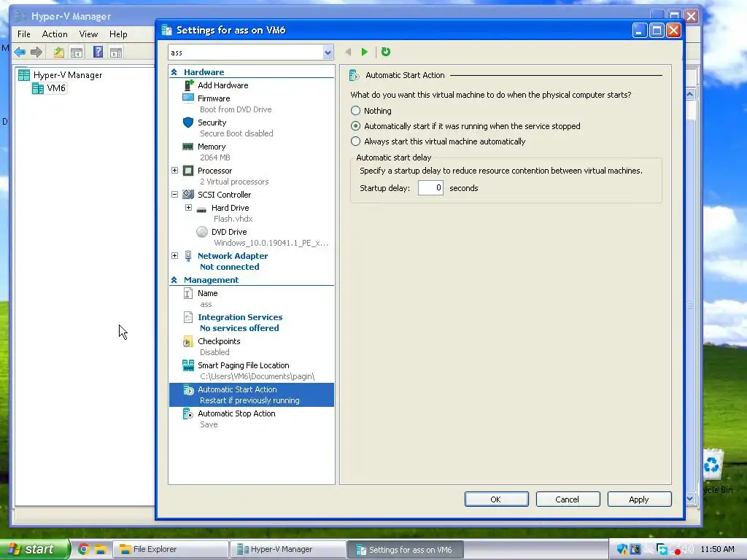Select the Nothing radio option

[x=355, y=111]
